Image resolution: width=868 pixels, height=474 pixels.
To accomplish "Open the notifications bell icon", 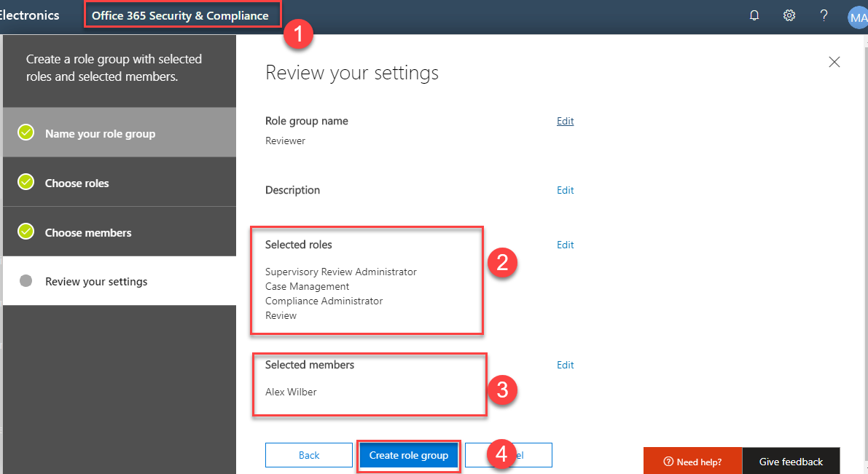I will [x=754, y=15].
